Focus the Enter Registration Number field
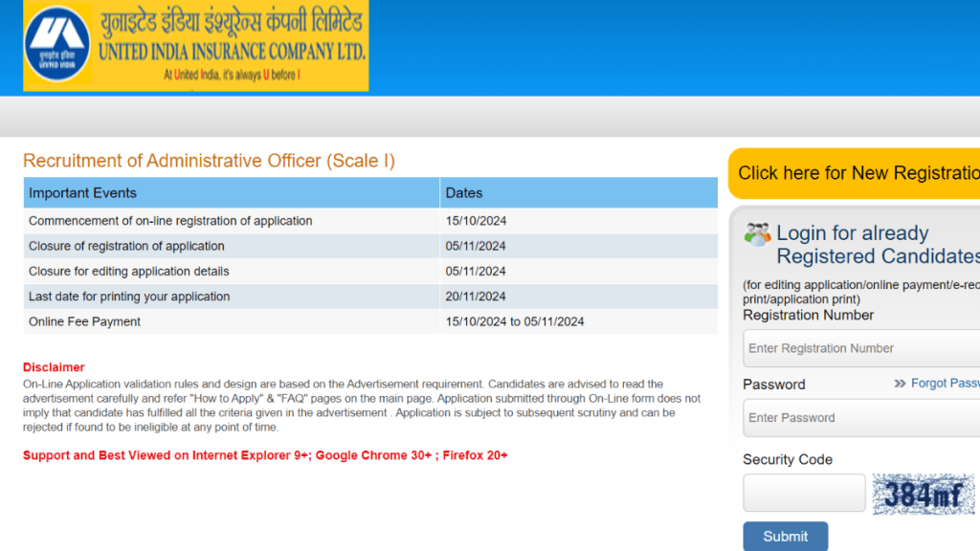 click(861, 348)
